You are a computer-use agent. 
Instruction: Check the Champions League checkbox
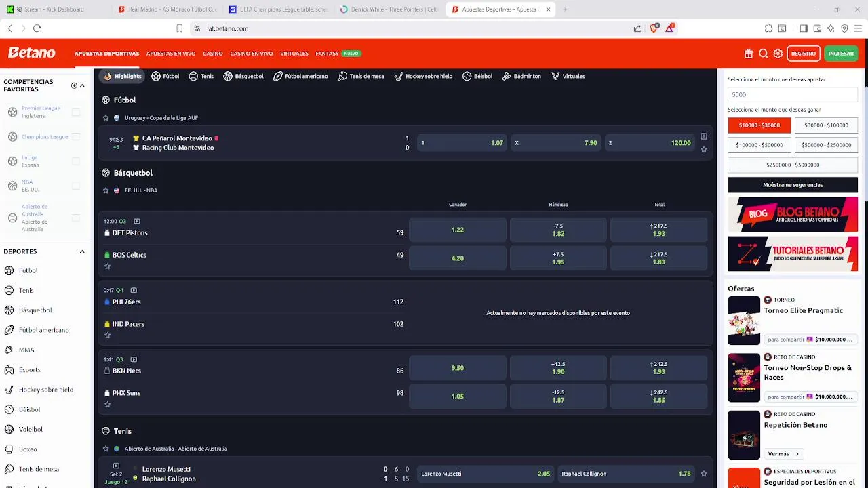76,137
